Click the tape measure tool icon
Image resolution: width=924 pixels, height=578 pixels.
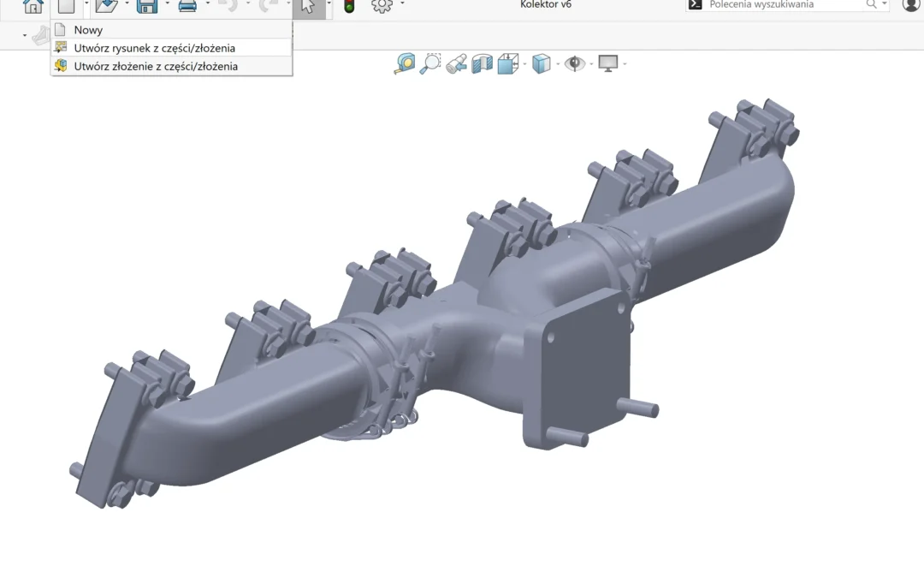point(405,63)
